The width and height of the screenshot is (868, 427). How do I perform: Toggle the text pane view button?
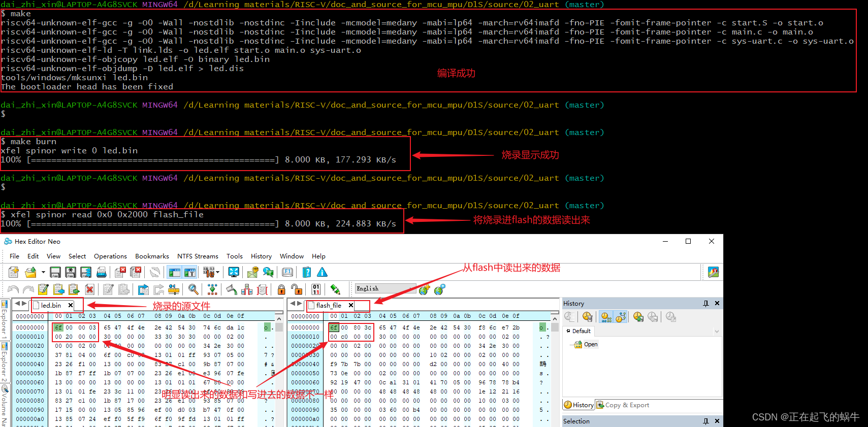189,272
